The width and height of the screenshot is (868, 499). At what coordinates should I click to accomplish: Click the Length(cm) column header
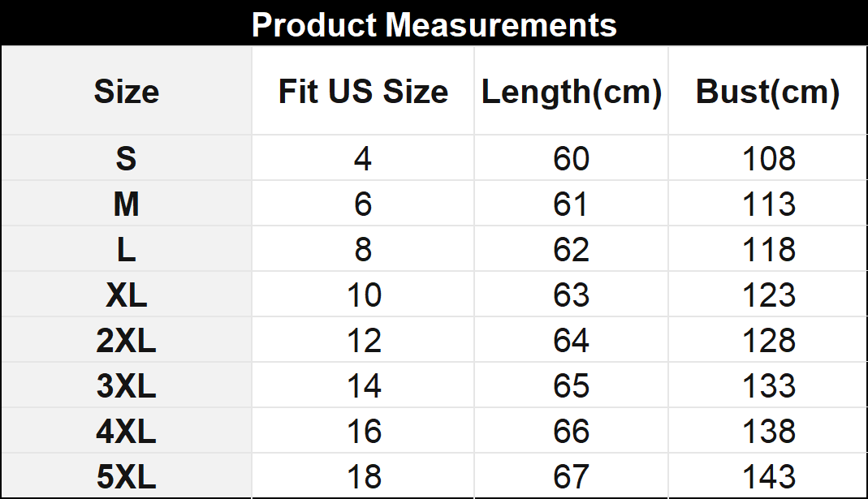pos(572,92)
